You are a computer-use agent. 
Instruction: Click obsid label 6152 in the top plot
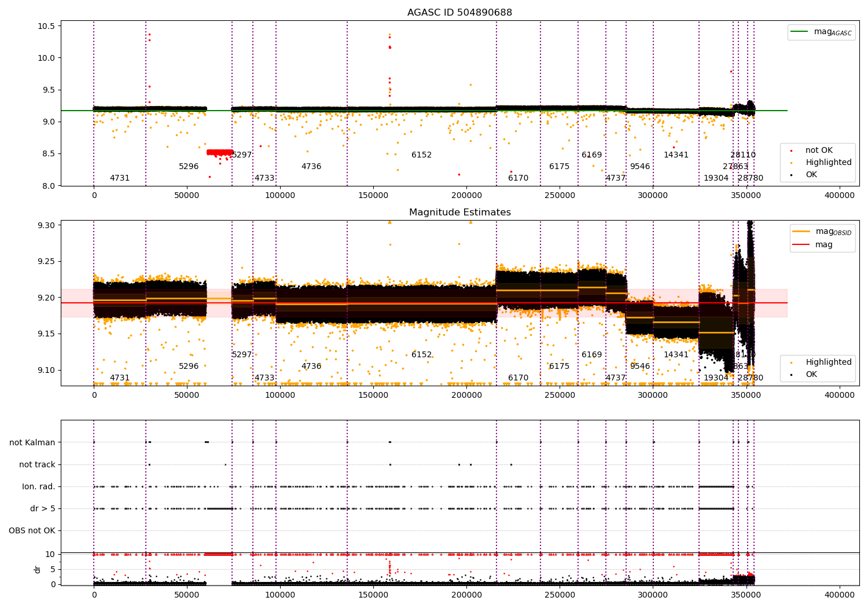422,155
